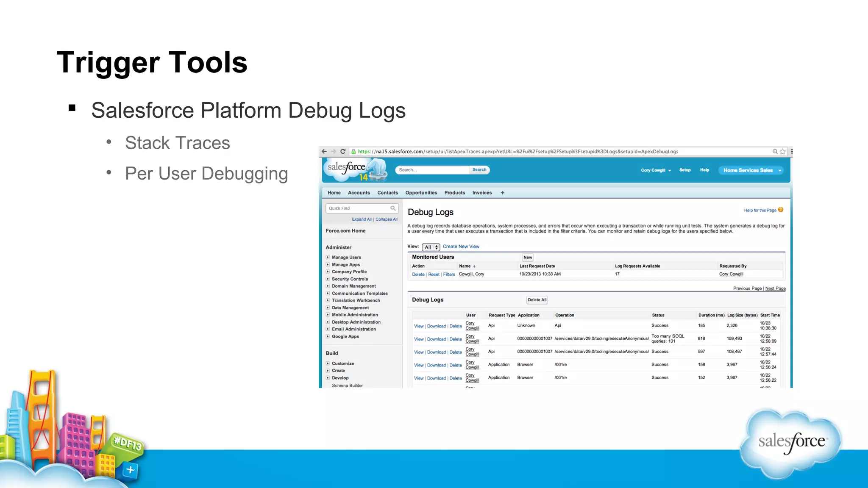Open Filters for the Cowgill, Cory monitored user
868x488 pixels.
449,274
